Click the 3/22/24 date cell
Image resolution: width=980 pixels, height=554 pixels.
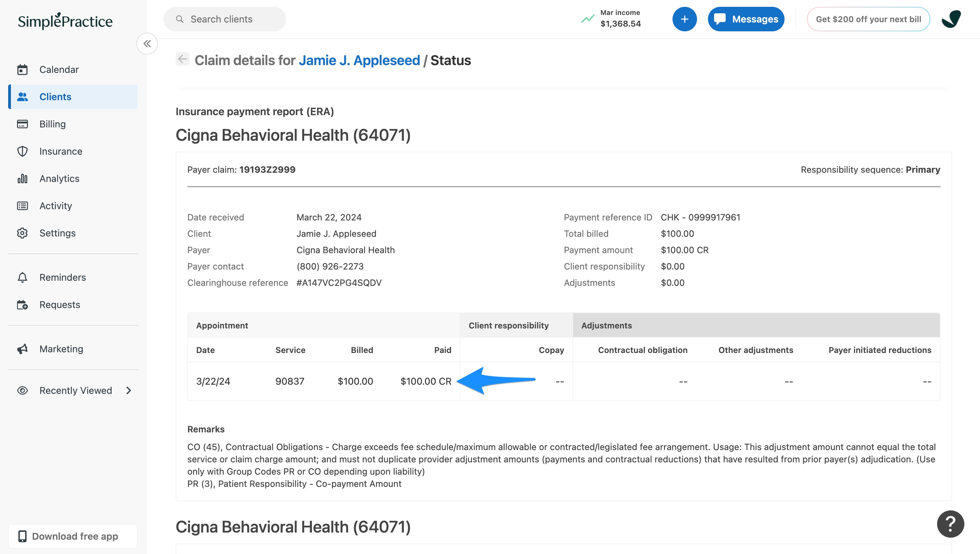click(213, 381)
